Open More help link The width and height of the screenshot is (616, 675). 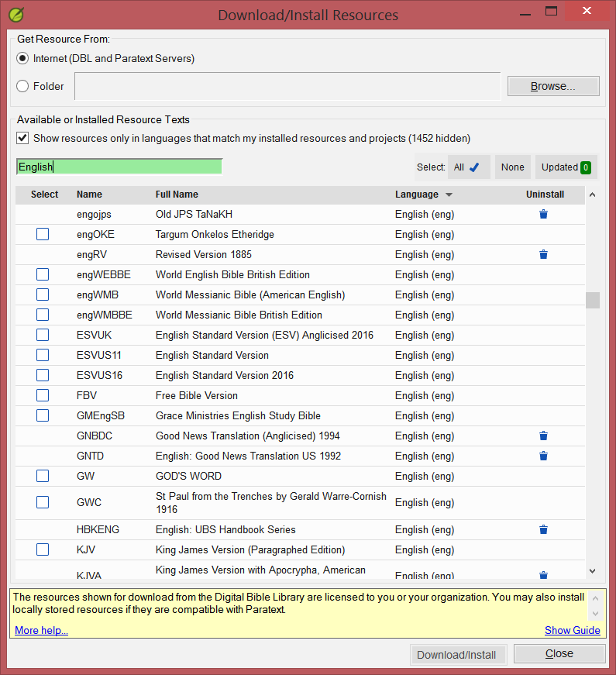41,630
